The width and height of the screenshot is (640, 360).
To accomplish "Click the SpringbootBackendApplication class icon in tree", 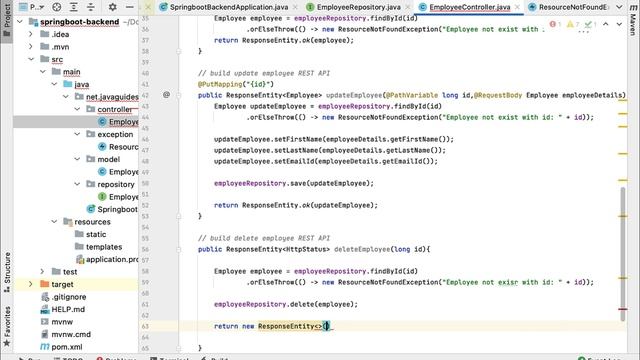I will tap(91, 209).
